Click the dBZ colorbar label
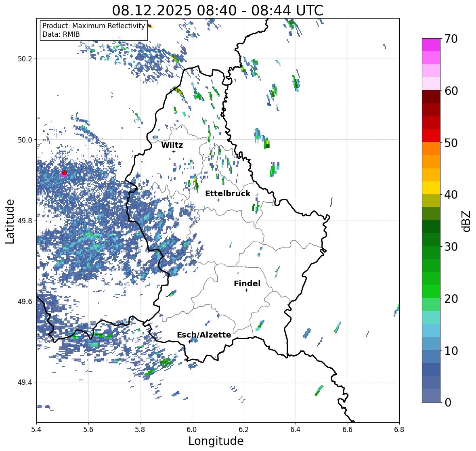476x451 pixels. tap(467, 221)
